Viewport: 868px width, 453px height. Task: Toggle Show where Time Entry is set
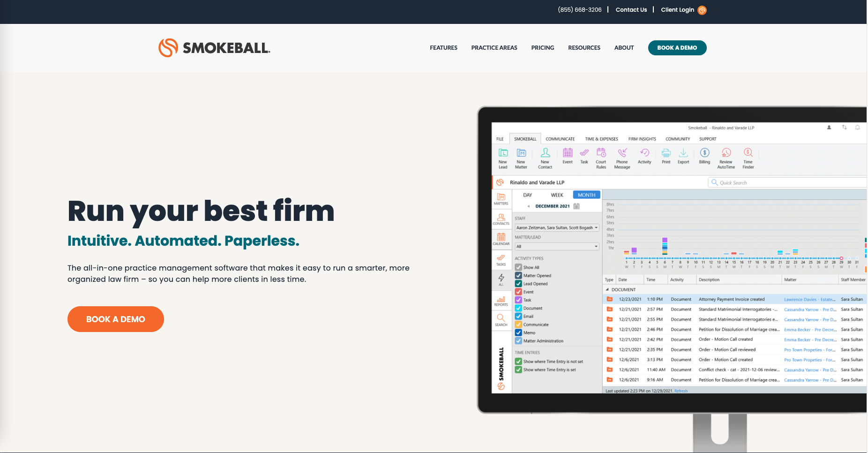(518, 370)
